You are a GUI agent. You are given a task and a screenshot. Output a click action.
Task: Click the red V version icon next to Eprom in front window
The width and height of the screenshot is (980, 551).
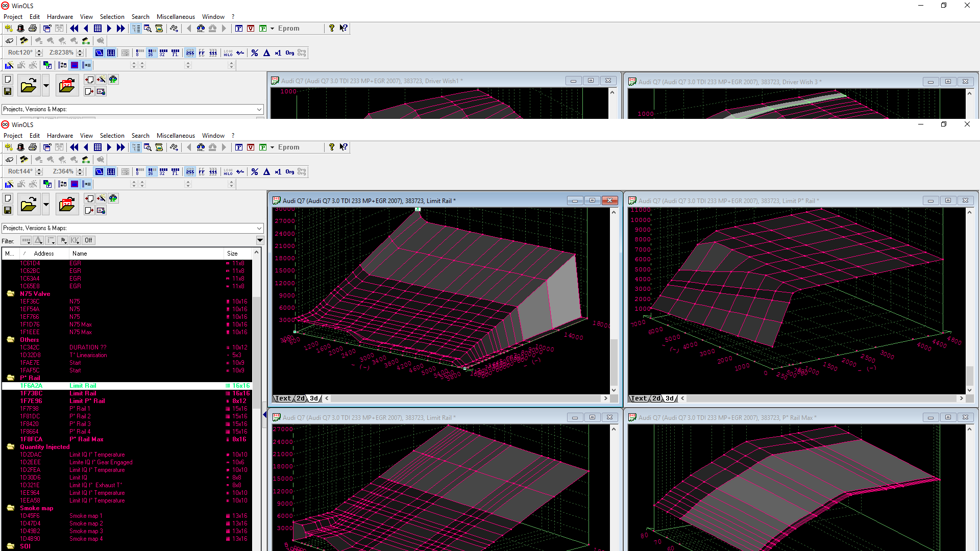pyautogui.click(x=251, y=147)
